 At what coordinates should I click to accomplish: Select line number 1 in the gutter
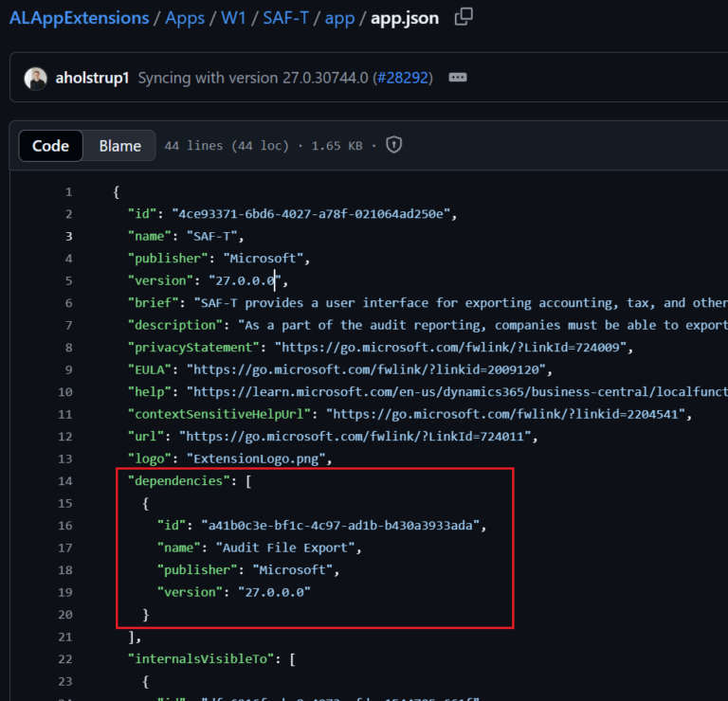(x=68, y=192)
